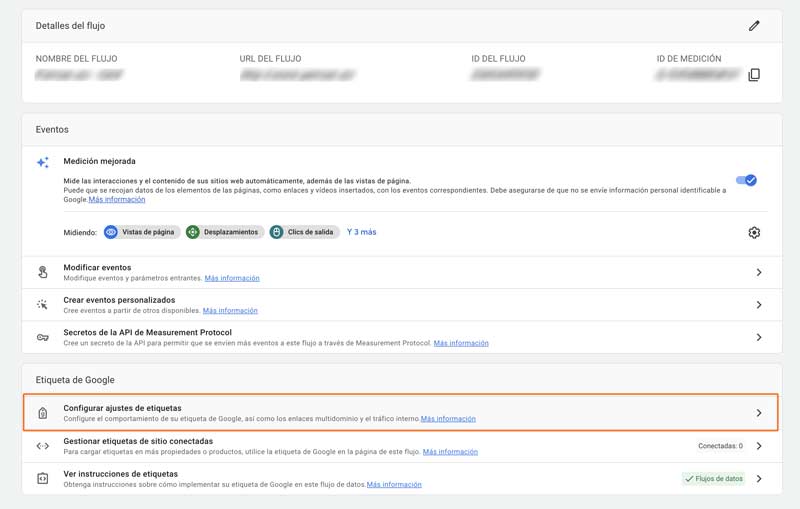Image resolution: width=800 pixels, height=509 pixels.
Task: Open Configurar ajustes de etiquetas chevron
Action: pos(759,413)
